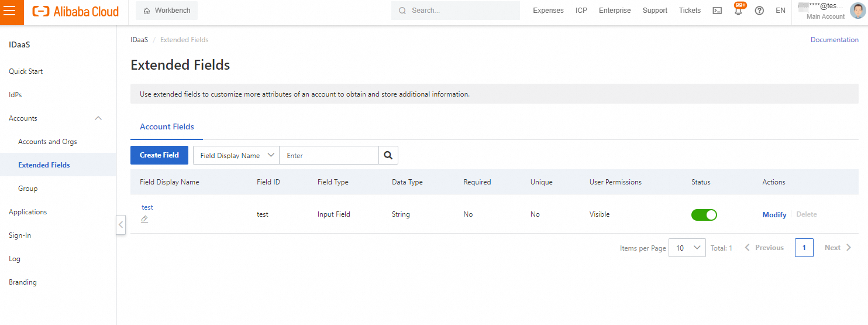The height and width of the screenshot is (325, 868).
Task: Open Sign-In in sidebar
Action: 20,235
